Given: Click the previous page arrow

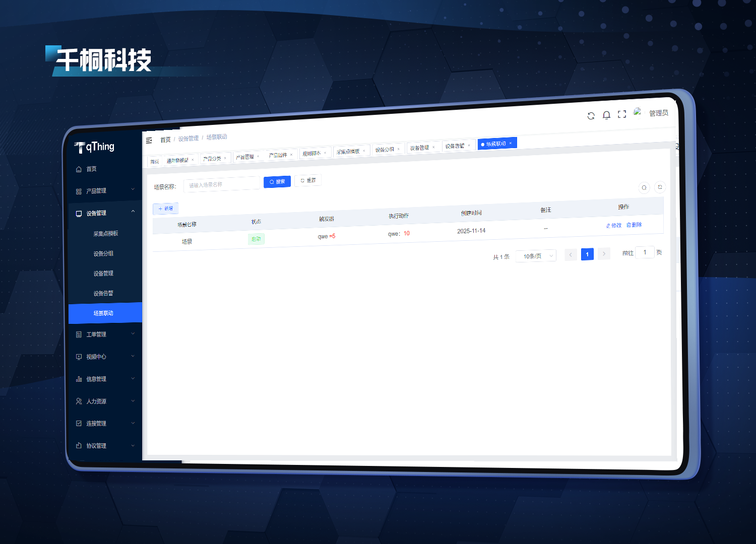Looking at the screenshot, I should click(571, 255).
